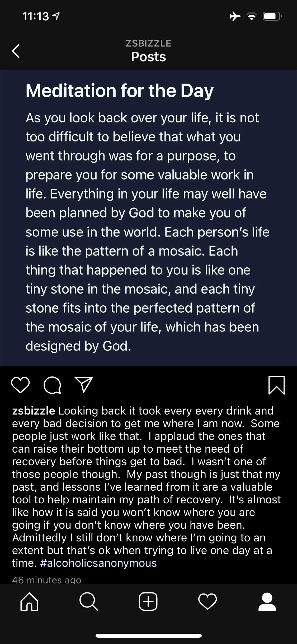Tap the Meditation for the Day image

pyautogui.click(x=148, y=218)
